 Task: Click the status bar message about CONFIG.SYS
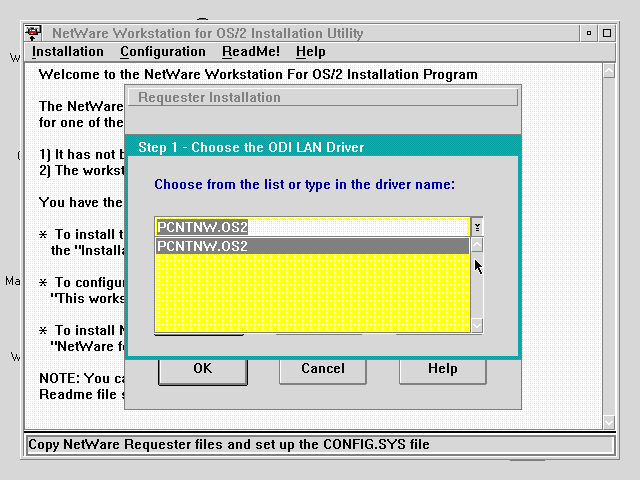point(229,444)
